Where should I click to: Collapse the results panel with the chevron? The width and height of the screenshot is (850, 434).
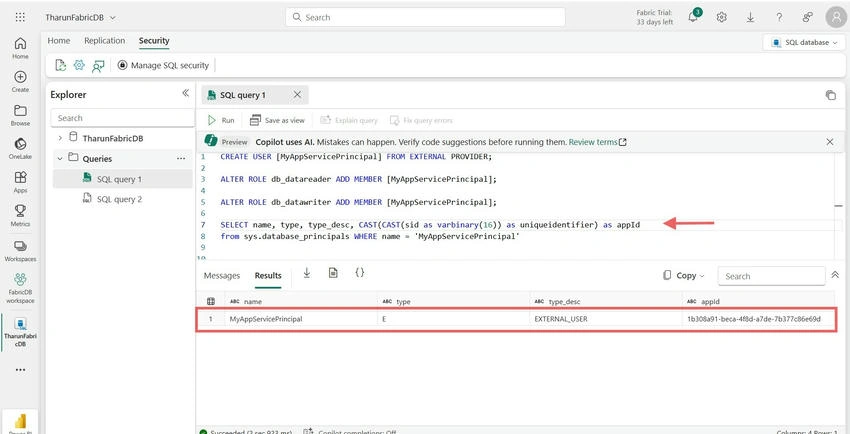(x=835, y=275)
